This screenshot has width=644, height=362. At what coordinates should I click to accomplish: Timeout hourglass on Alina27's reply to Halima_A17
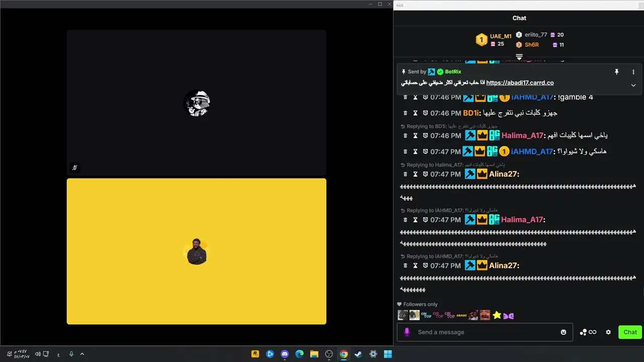coord(415,174)
